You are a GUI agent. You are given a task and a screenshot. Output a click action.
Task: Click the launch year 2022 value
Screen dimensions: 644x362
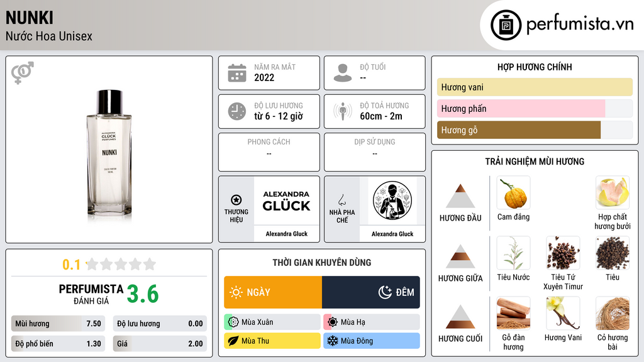click(x=264, y=77)
